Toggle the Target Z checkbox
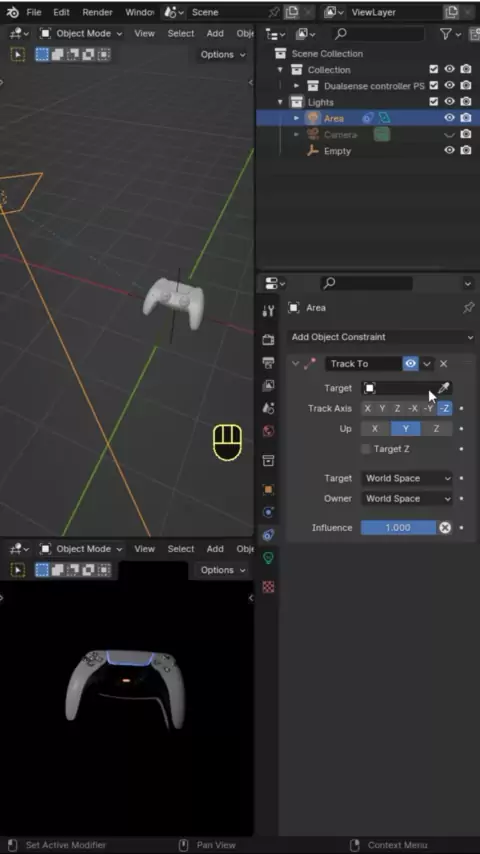The image size is (480, 854). click(x=366, y=449)
